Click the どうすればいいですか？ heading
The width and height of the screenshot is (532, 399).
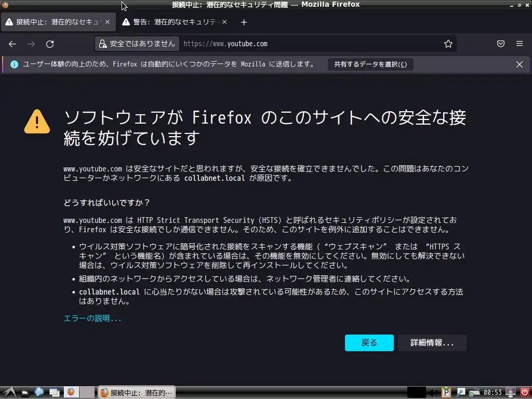click(x=107, y=203)
